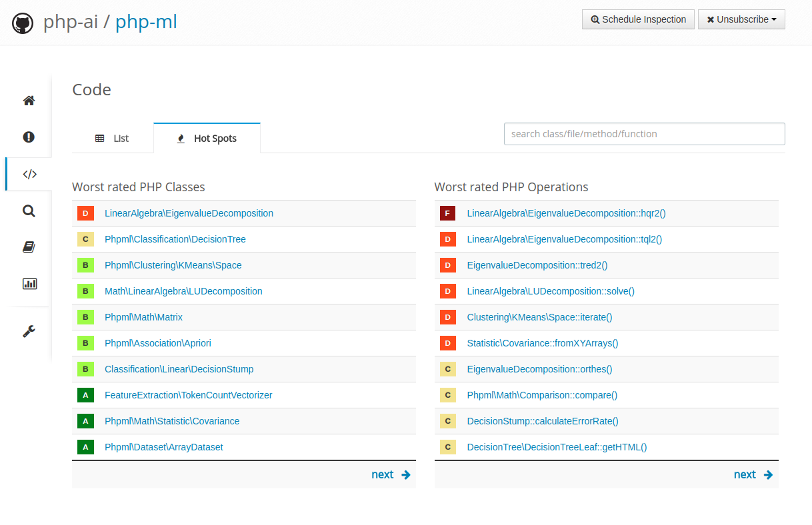This screenshot has width=812, height=525.
Task: Open FeatureExtraction\TokenCountVectorizer class
Action: pos(189,395)
